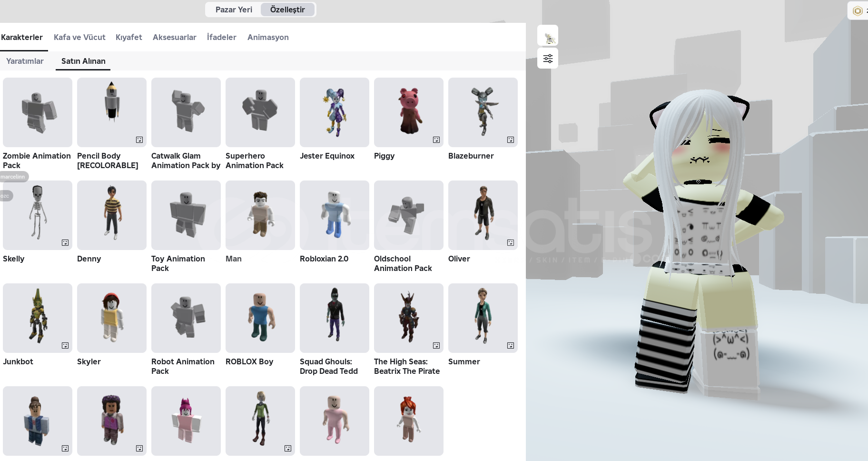868x461 pixels.
Task: Equip the Oliver character
Action: [x=483, y=215]
